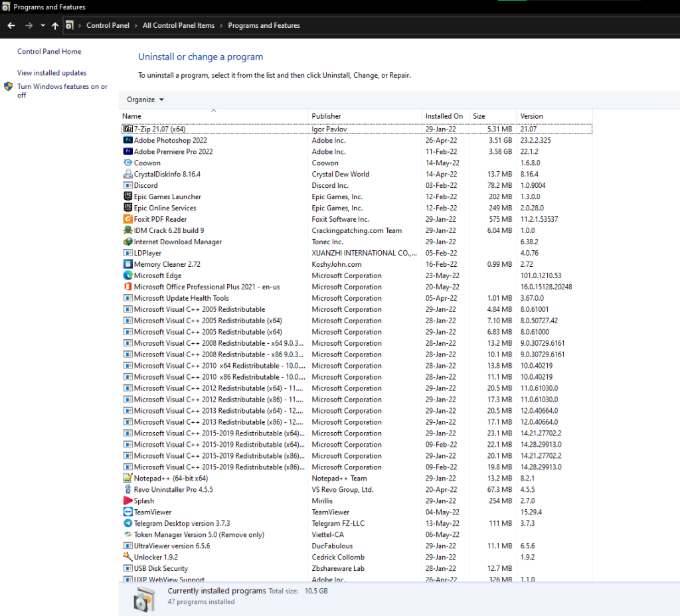
Task: Click the LDPlayer program icon
Action: click(127, 253)
